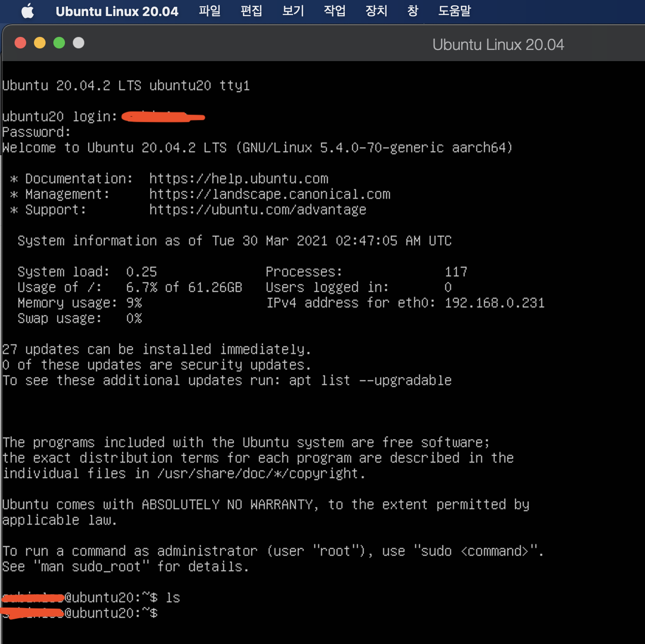The width and height of the screenshot is (645, 644).
Task: Click the https://help.ubuntu.com documentation URL
Action: tap(239, 179)
